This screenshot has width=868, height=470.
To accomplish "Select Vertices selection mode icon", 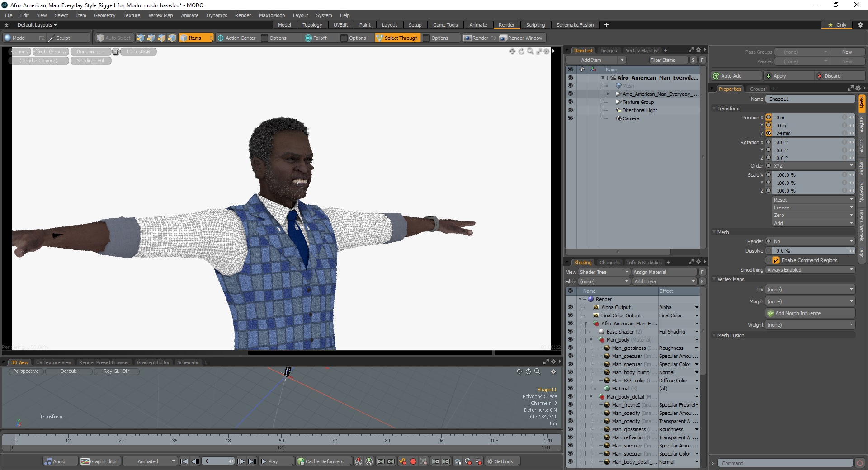I will point(141,38).
